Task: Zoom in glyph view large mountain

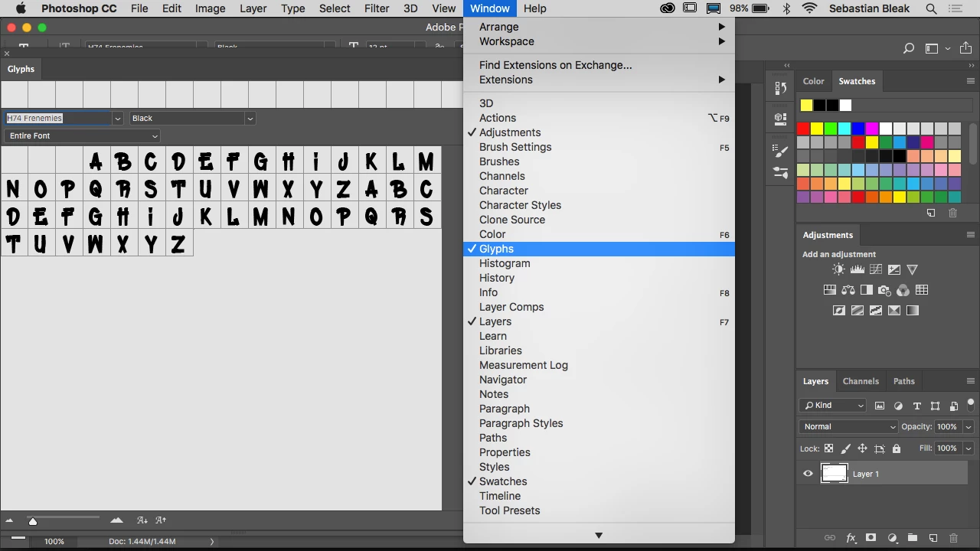Action: coord(116,520)
